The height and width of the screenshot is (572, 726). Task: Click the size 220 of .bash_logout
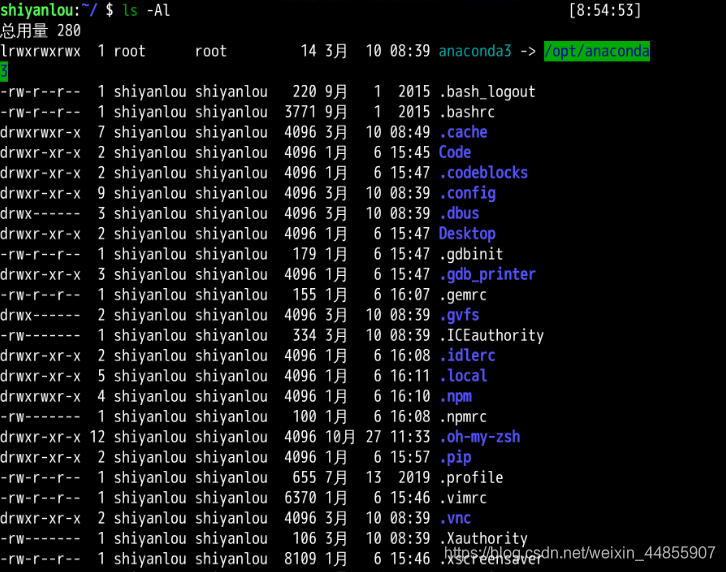(x=304, y=92)
